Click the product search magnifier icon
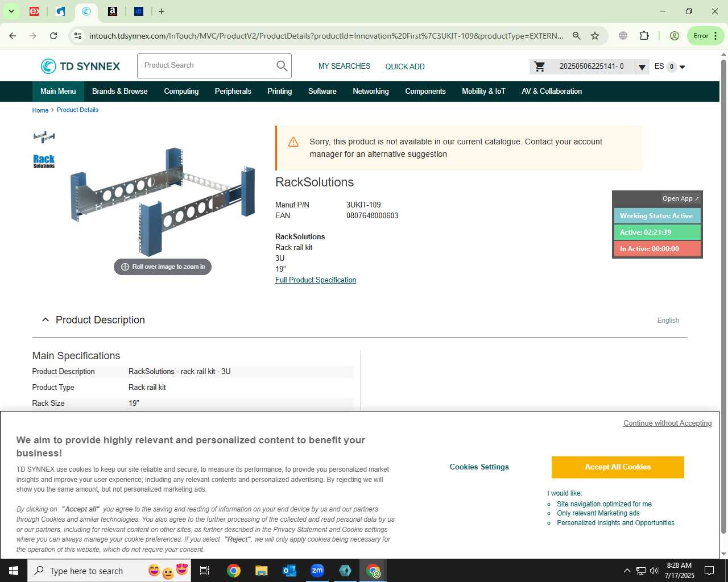This screenshot has width=728, height=582. pyautogui.click(x=282, y=66)
